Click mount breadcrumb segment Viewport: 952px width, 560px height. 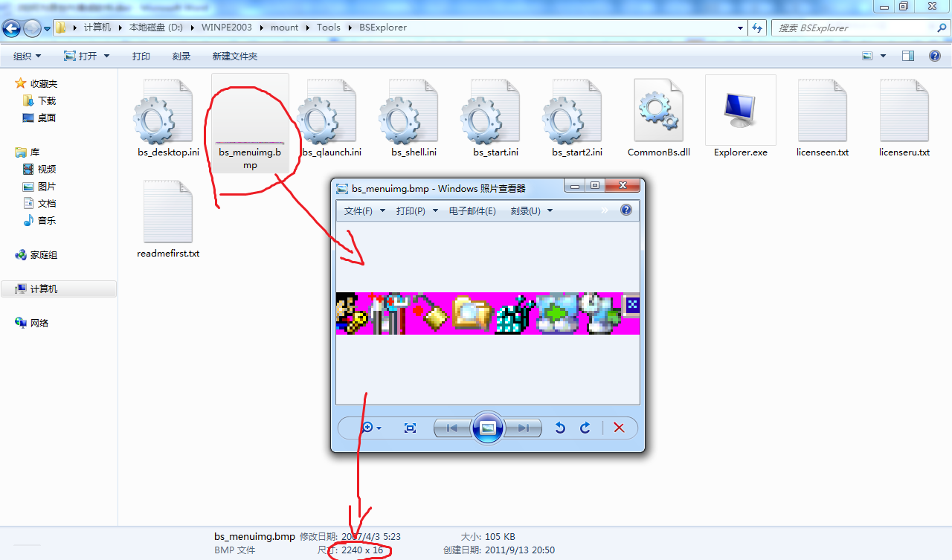[x=284, y=28]
